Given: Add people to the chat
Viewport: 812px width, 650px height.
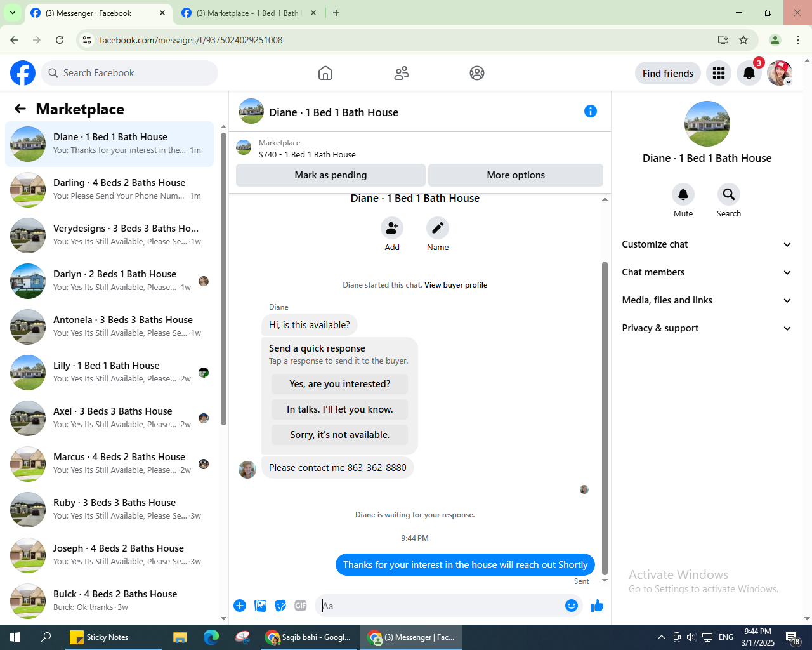Looking at the screenshot, I should pos(392,228).
